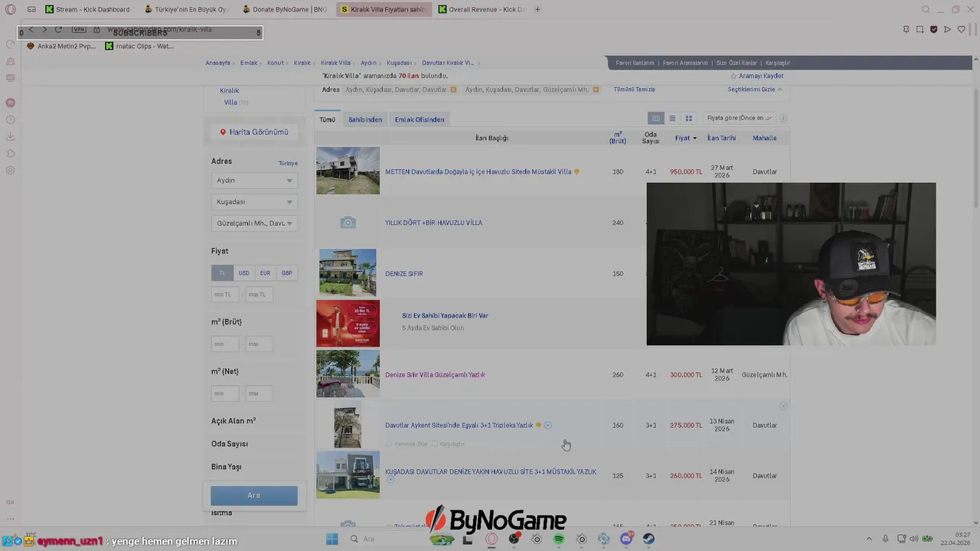
Task: Open DENİZE SIFIR listing thumbnail
Action: click(x=348, y=272)
